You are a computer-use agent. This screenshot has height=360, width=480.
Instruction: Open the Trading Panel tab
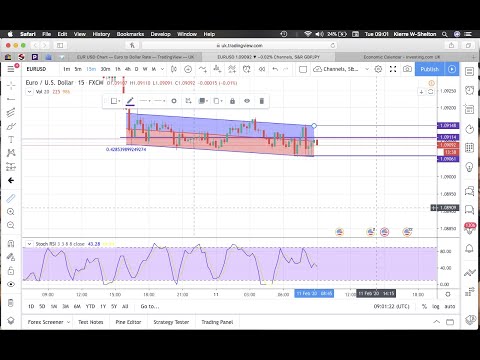(217, 322)
